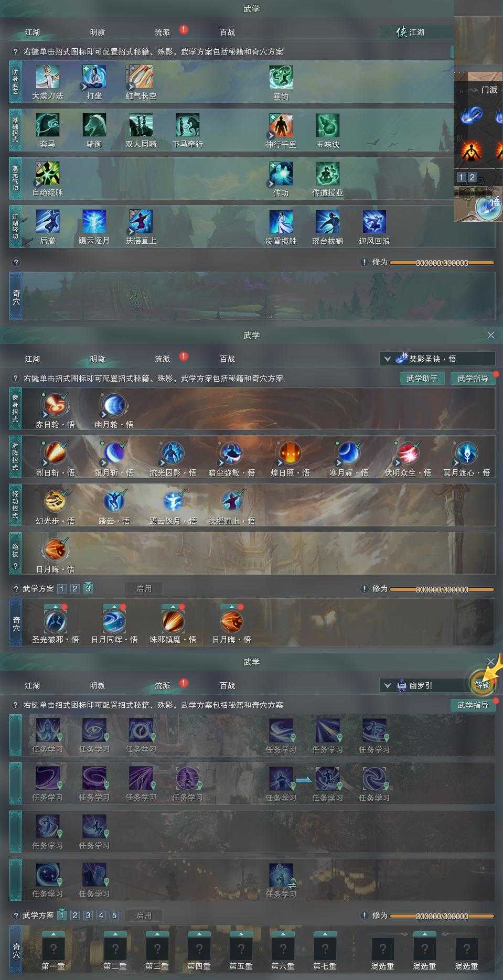Viewport: 503px width, 980px height.
Task: Select the 冥月渡心·悟 skill icon
Action: coord(466,454)
